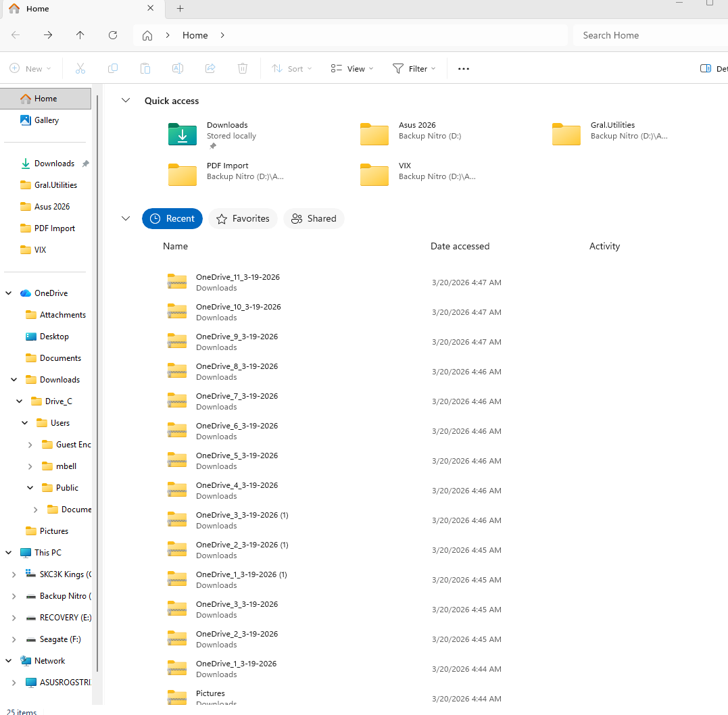
Task: Expand the Guest Enc folder node
Action: click(30, 445)
